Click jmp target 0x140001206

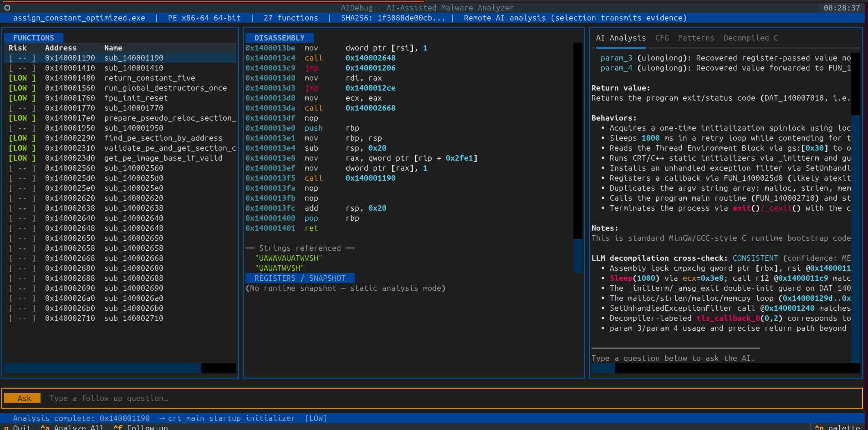pyautogui.click(x=370, y=68)
